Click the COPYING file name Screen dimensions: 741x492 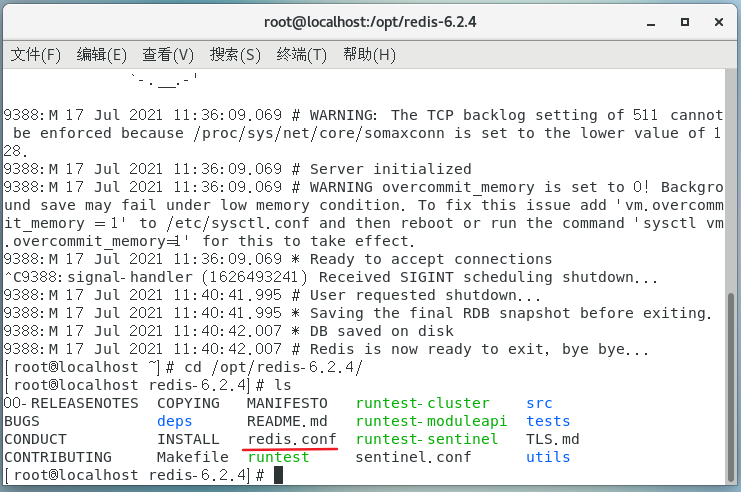pyautogui.click(x=188, y=403)
